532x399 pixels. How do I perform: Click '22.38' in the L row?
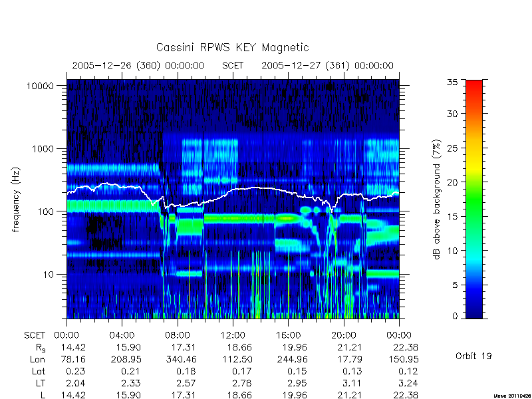tap(406, 395)
